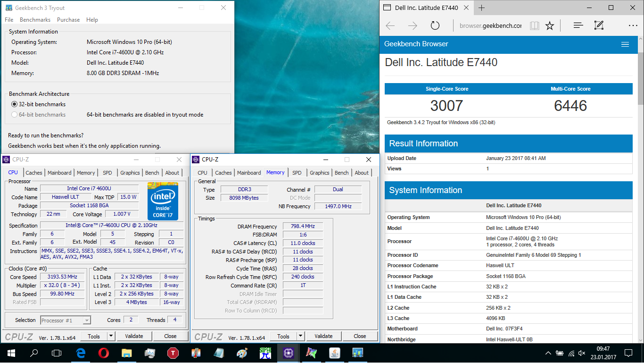644x363 pixels.
Task: Open the Geekbench Purchase menu
Action: pos(68,20)
